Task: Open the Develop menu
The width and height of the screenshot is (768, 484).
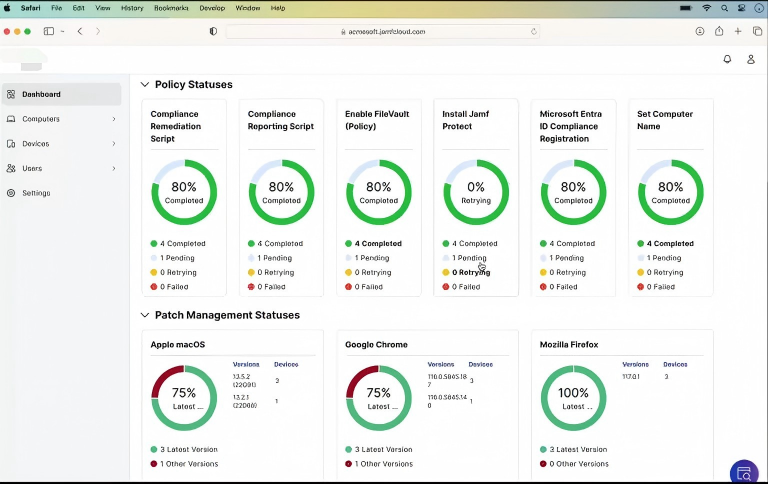Action: click(212, 8)
